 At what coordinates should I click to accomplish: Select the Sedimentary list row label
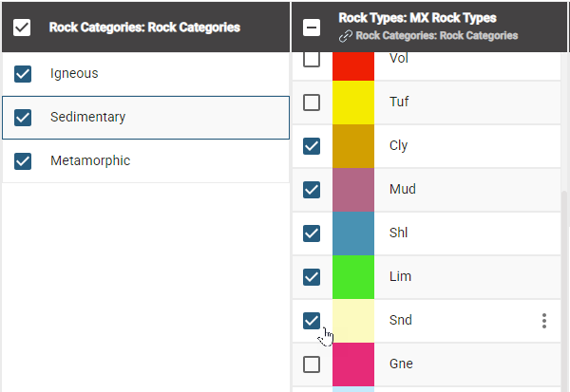88,118
